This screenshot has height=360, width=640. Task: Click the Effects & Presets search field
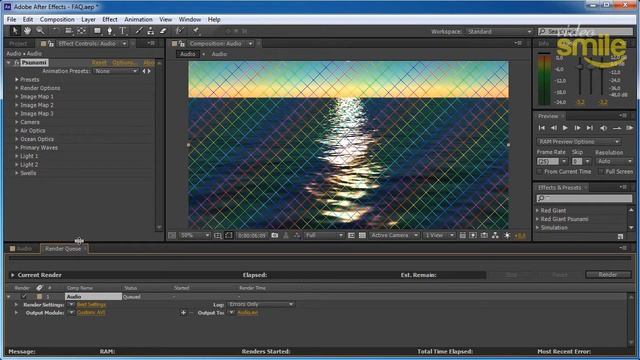pos(584,198)
